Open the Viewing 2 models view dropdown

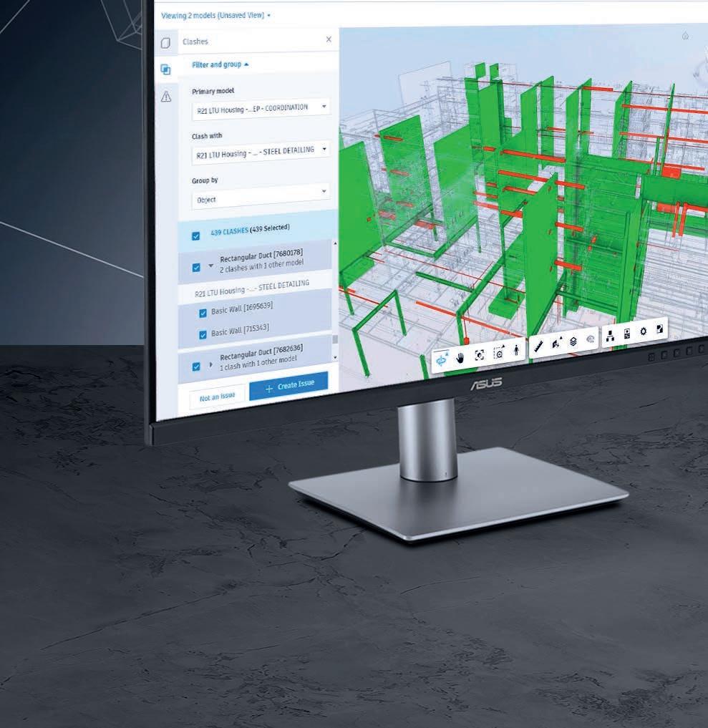[215, 15]
